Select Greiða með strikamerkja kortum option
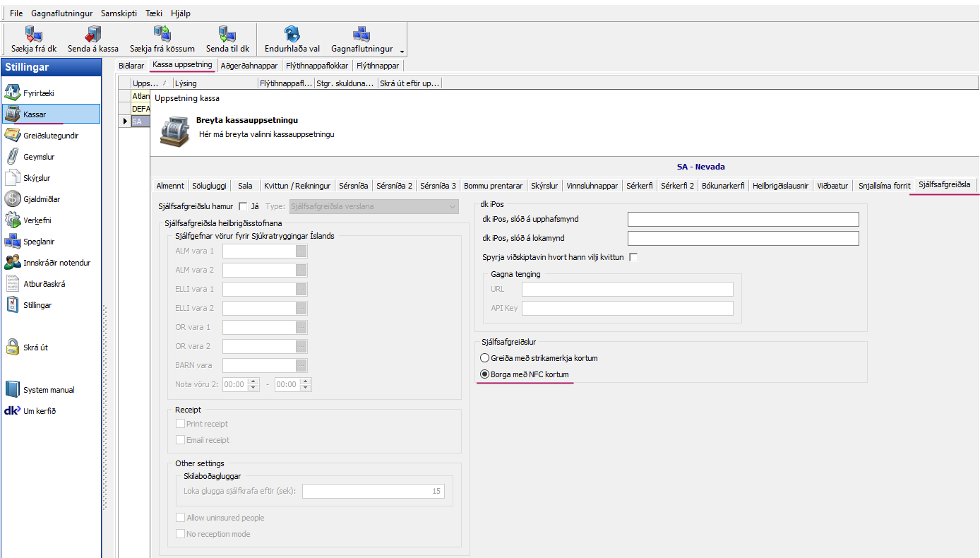This screenshot has height=558, width=980. 484,358
